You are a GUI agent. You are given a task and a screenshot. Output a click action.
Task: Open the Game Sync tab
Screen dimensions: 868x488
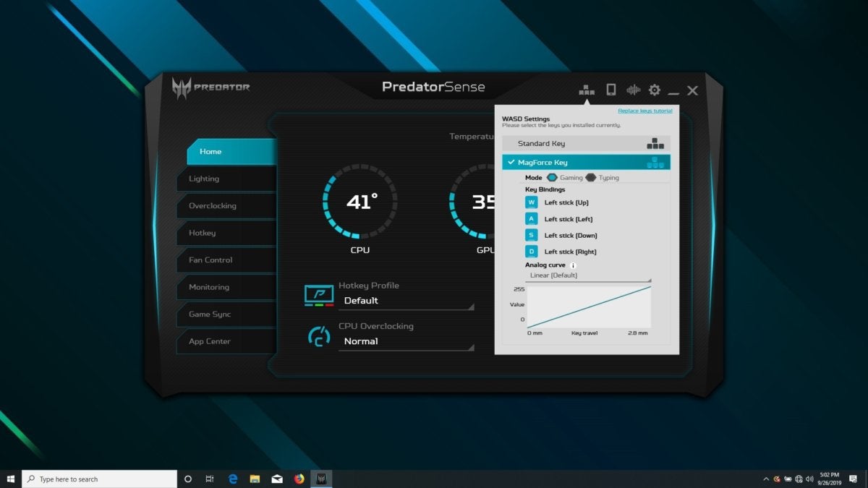[226, 314]
